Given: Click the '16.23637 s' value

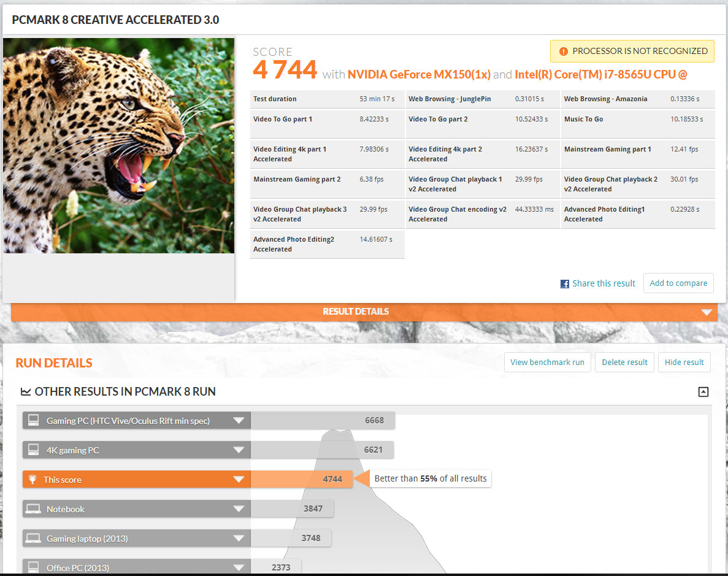Looking at the screenshot, I should pos(531,149).
